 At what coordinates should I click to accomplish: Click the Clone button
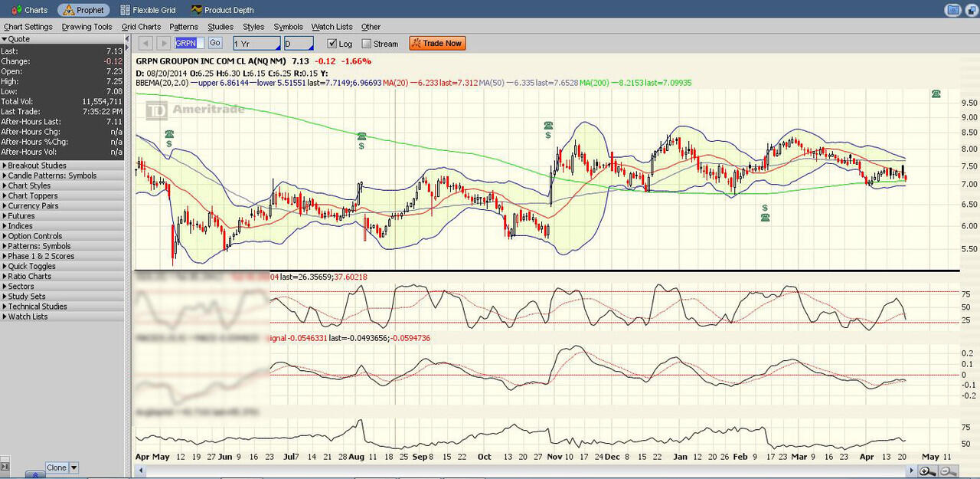tap(57, 468)
